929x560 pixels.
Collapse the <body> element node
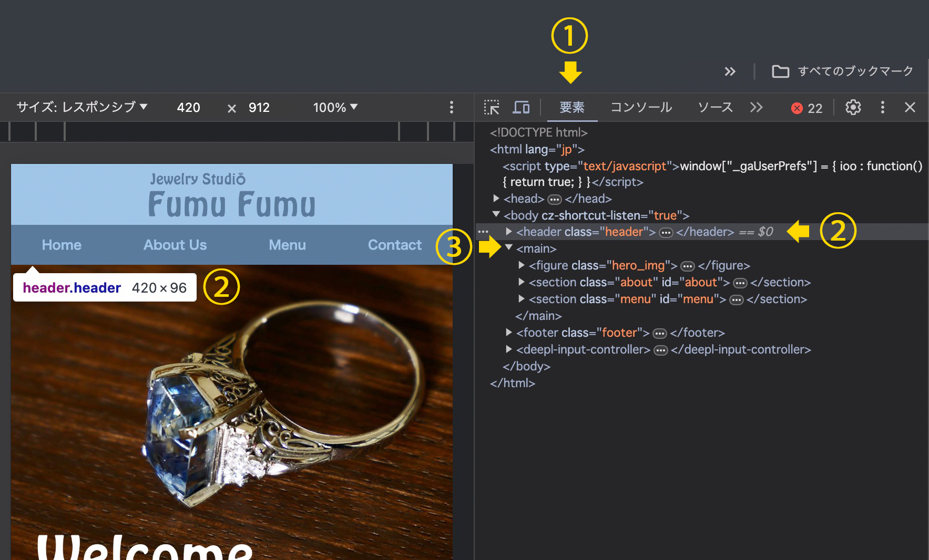click(x=495, y=214)
